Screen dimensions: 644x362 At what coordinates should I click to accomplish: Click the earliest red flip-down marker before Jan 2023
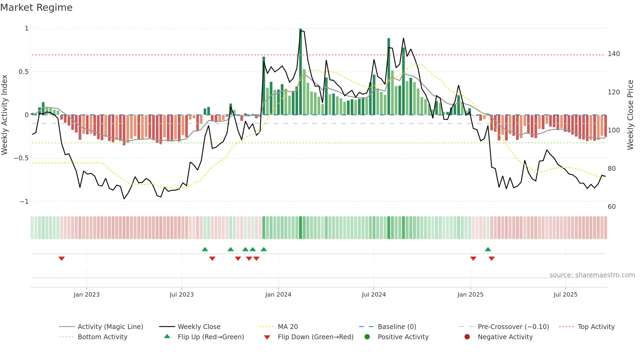pos(61,258)
